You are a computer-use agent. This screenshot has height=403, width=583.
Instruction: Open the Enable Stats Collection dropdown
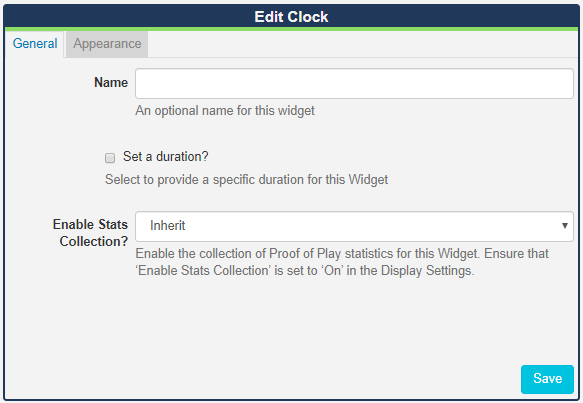(354, 226)
